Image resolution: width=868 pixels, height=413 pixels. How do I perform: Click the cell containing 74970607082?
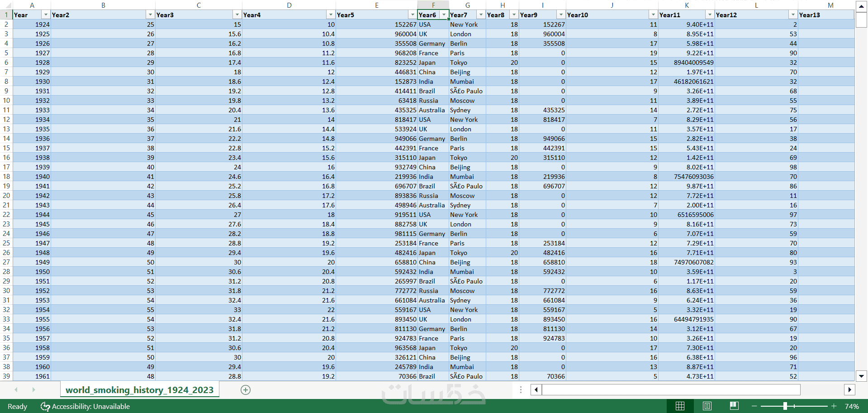point(687,262)
